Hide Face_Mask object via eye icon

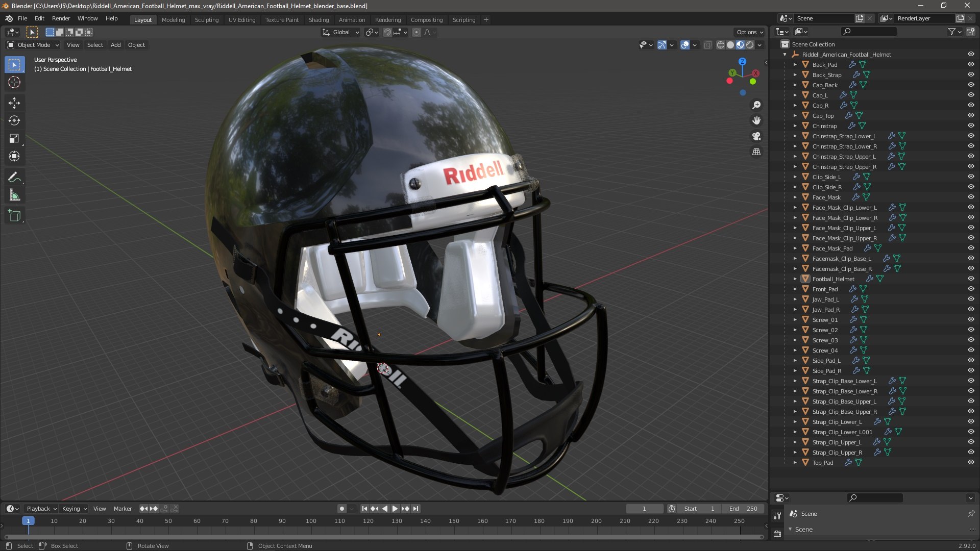(971, 197)
